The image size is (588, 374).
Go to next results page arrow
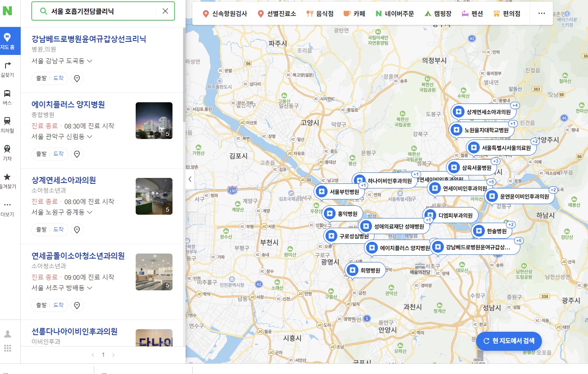pos(113,355)
